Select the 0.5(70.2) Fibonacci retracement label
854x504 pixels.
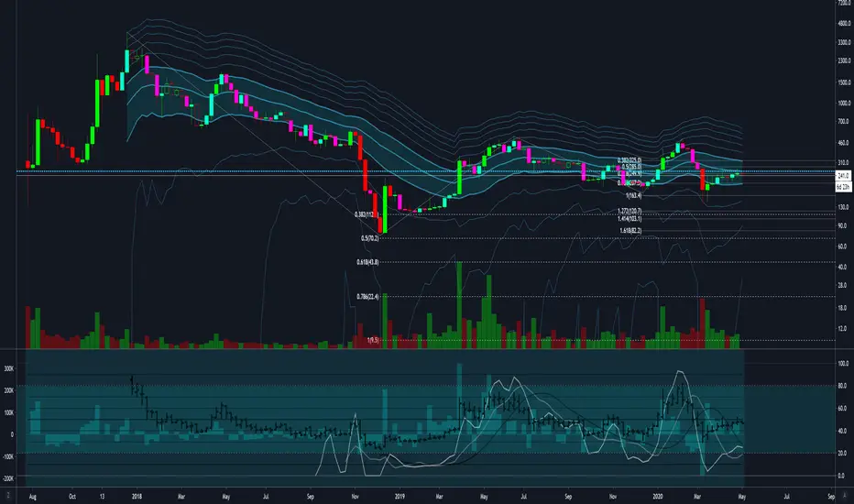click(x=370, y=238)
